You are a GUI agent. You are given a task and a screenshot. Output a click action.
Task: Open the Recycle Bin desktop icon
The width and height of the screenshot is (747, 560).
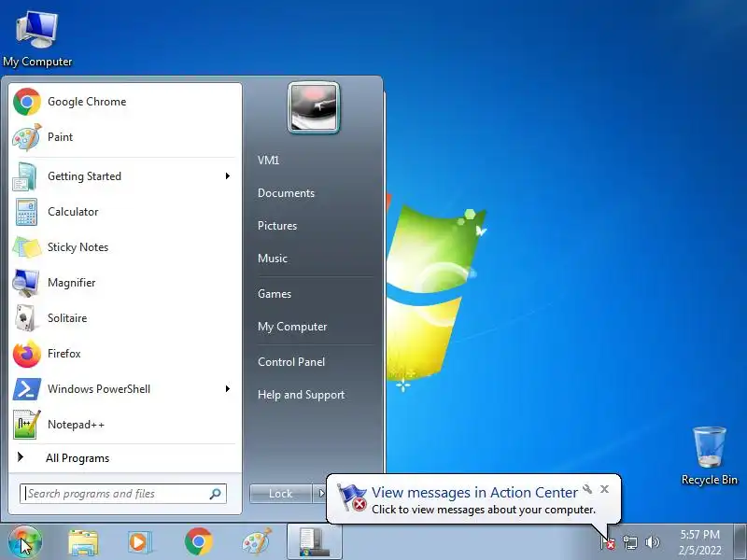[x=710, y=456]
